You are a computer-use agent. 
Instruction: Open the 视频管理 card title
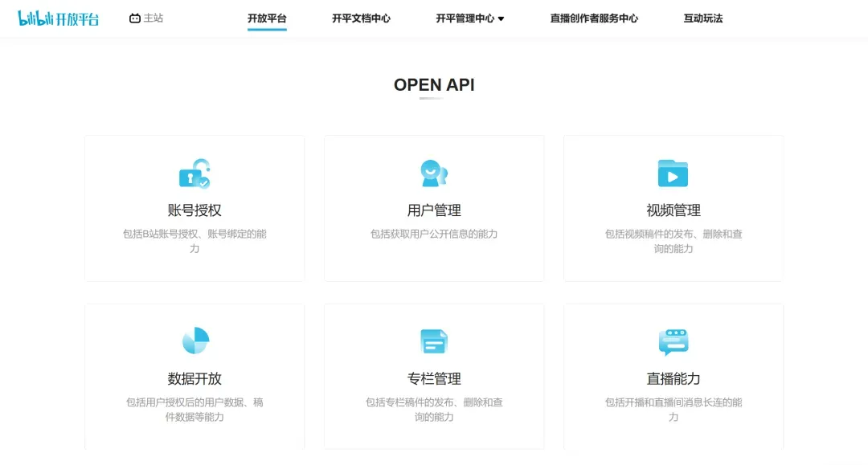(x=674, y=210)
